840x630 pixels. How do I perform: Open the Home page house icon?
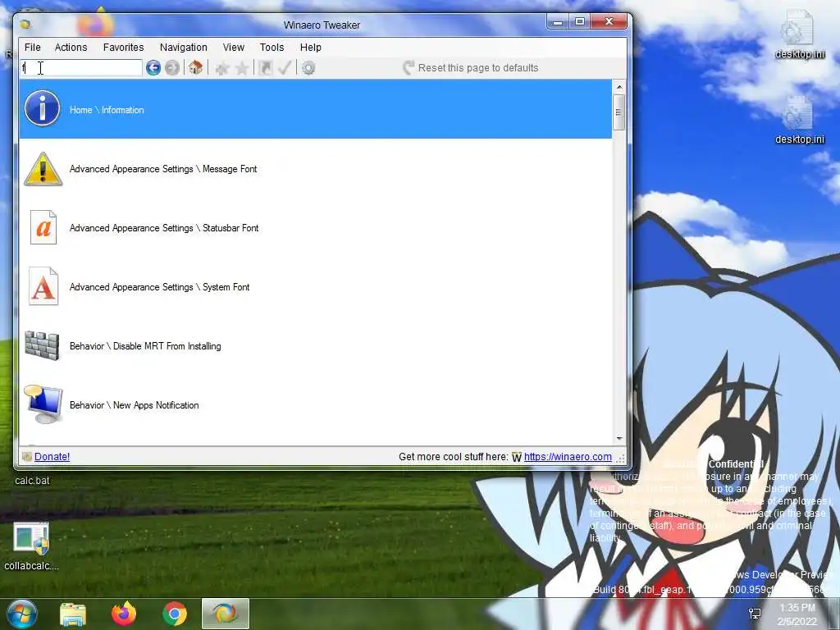pos(195,68)
